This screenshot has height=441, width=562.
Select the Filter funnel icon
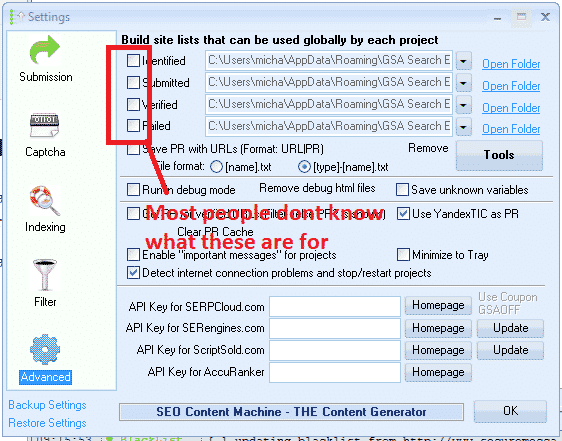click(x=44, y=275)
